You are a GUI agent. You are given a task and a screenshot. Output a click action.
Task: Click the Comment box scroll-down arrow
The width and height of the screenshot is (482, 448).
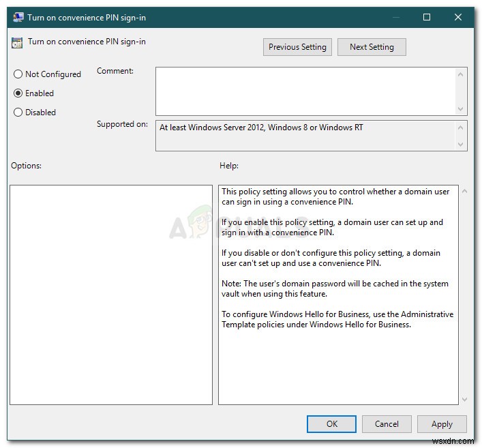(460, 109)
